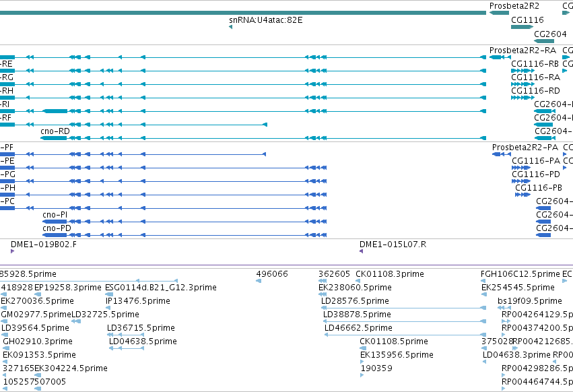Click the EK254545.5prime EST label
Viewport: 573px width, 392px height.
[x=518, y=288]
